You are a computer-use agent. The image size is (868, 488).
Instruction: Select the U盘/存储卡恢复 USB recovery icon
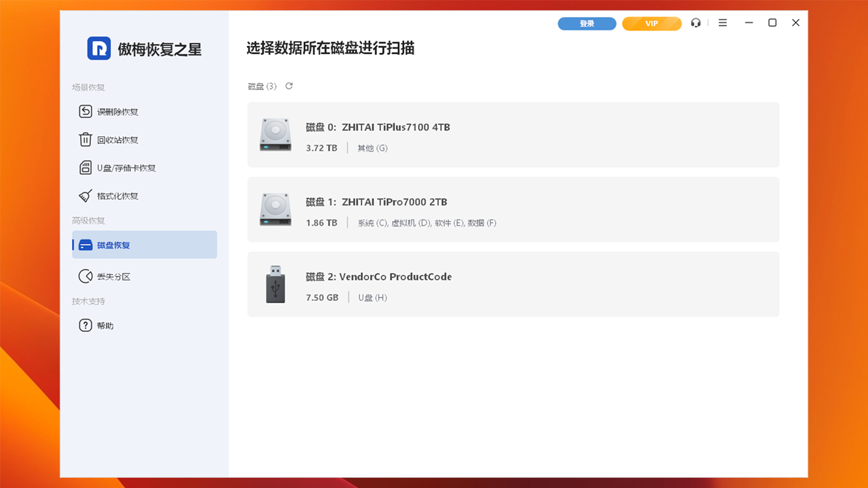coord(85,167)
